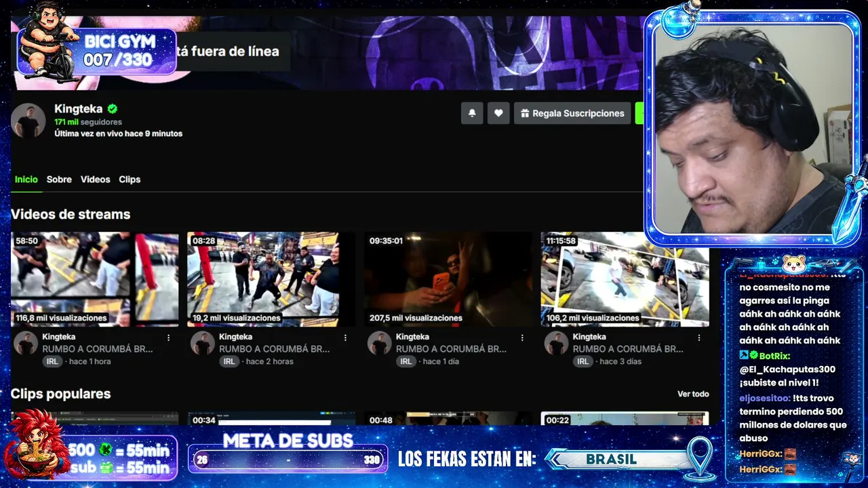Play the 09:35:01 stream video thumbnail
Image resolution: width=868 pixels, height=488 pixels.
click(x=448, y=279)
